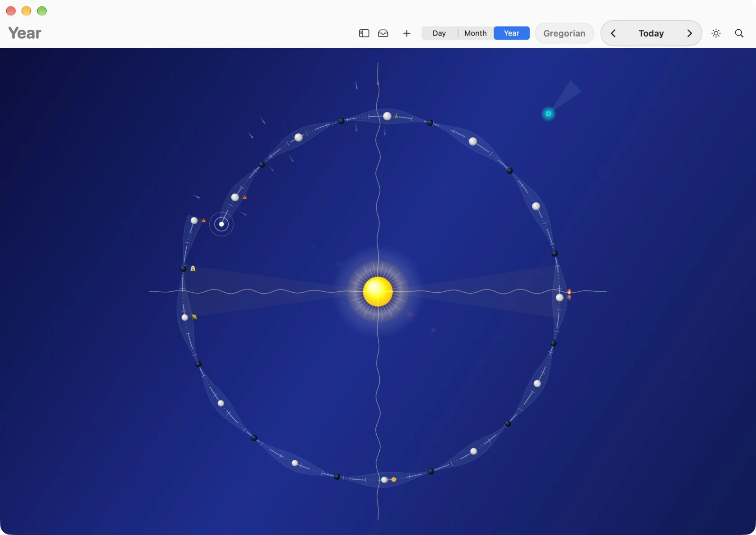Switch to Day view
756x535 pixels.
(x=439, y=33)
